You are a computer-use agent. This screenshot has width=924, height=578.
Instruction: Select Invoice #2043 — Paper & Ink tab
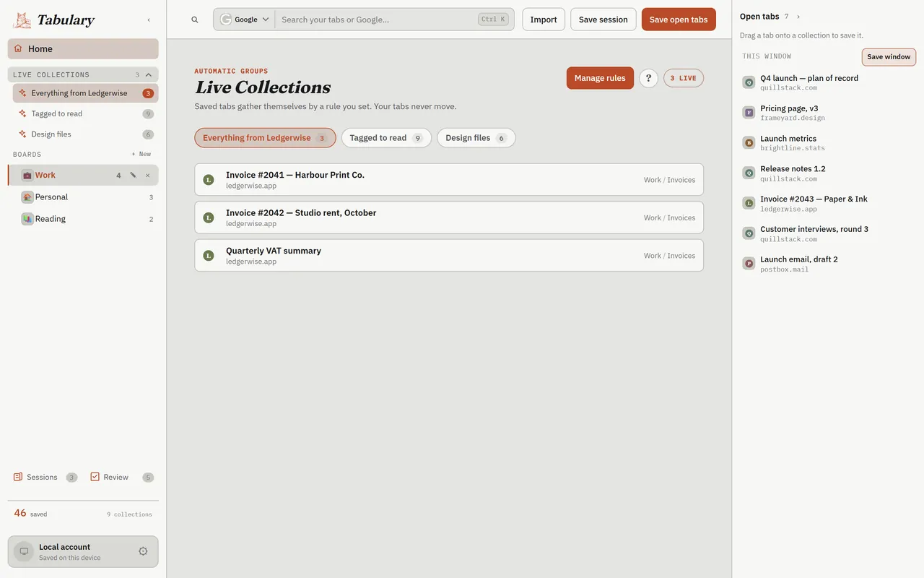[x=828, y=203]
